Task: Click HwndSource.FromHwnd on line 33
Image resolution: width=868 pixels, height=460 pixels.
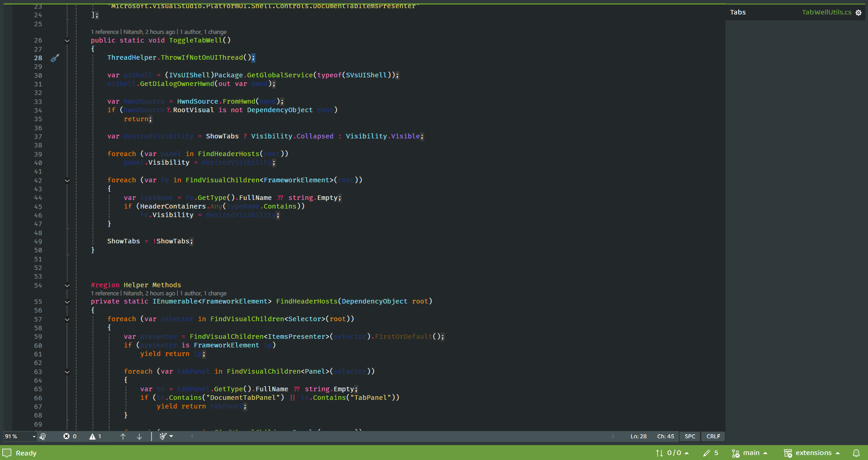Action: 216,101
